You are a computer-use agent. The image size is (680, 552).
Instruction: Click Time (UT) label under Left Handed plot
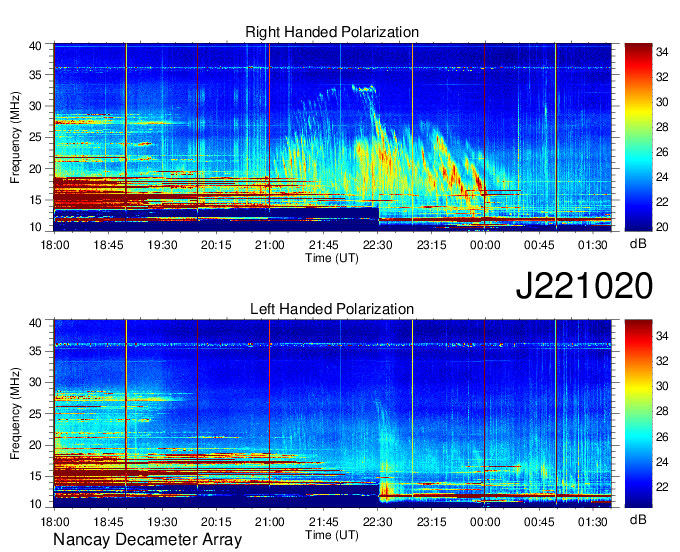[332, 535]
